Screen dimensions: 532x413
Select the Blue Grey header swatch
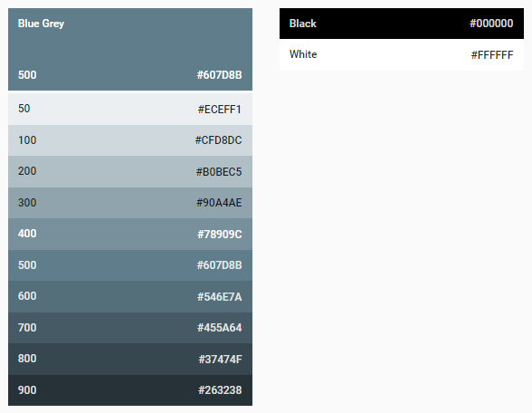(130, 49)
